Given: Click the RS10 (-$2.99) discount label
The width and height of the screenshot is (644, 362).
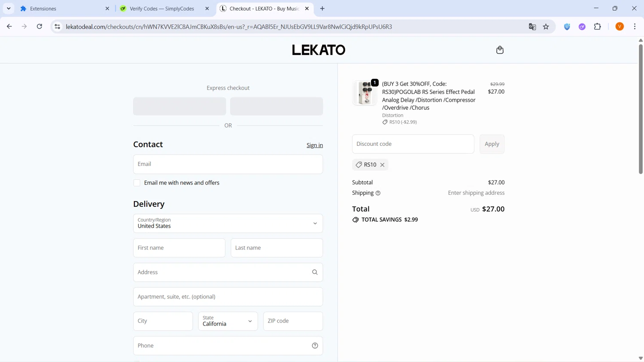Looking at the screenshot, I should [399, 122].
